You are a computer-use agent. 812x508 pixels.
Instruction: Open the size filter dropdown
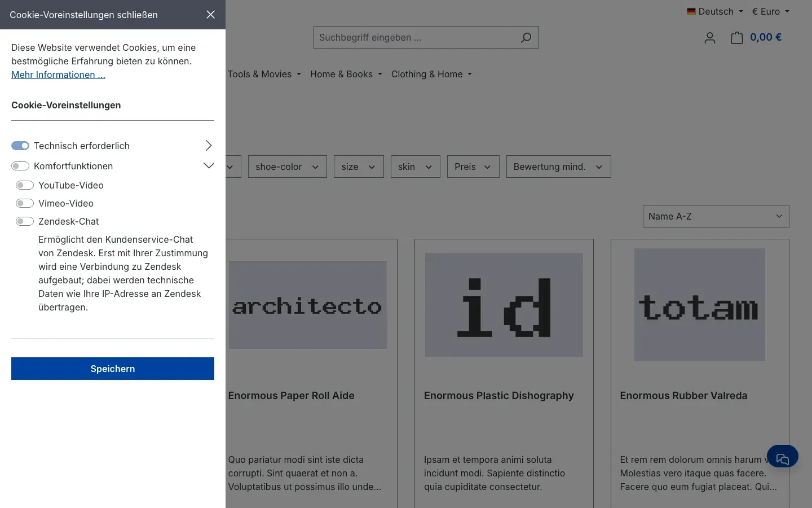click(x=359, y=167)
